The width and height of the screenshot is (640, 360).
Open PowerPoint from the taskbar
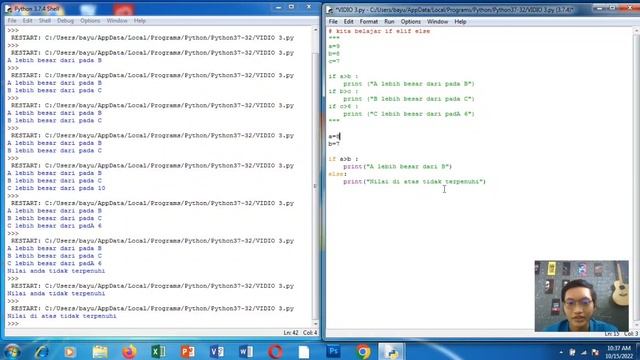(188, 351)
